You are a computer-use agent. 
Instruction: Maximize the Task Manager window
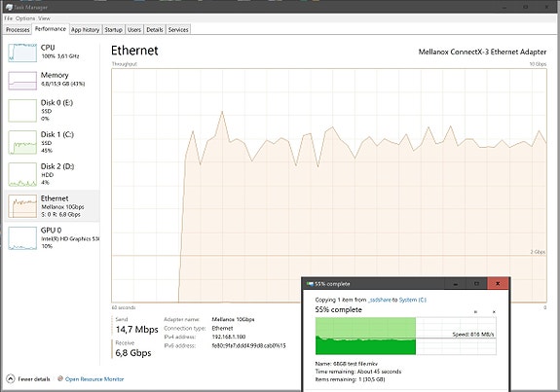pyautogui.click(x=525, y=7)
